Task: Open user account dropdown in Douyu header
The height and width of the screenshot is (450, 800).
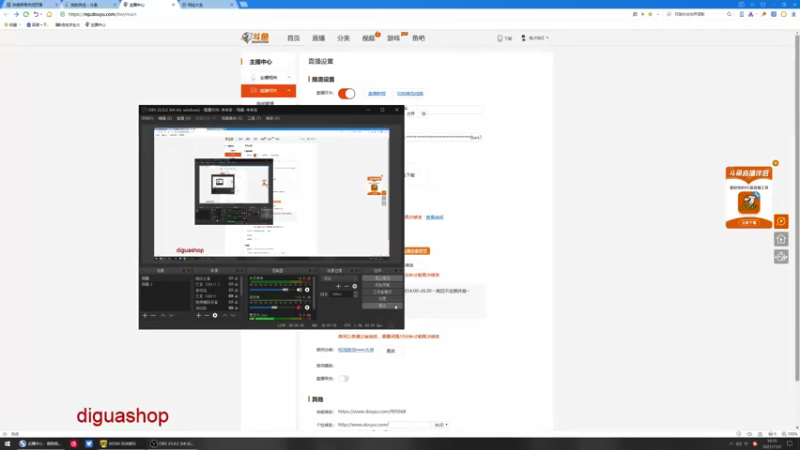Action: (535, 38)
